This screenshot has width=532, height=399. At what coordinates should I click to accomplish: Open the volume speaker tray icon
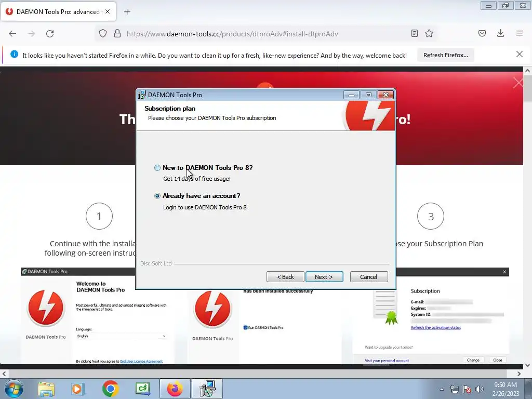(x=480, y=389)
